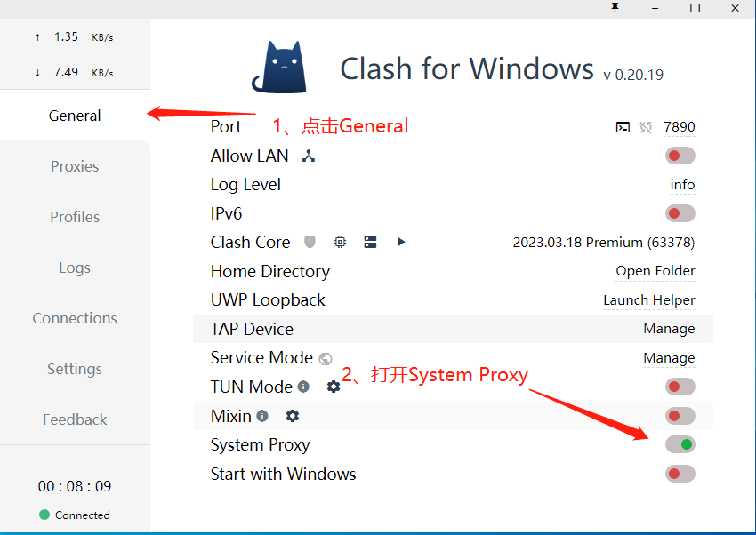The image size is (756, 535).
Task: Turn off the System Proxy switch
Action: 680,444
